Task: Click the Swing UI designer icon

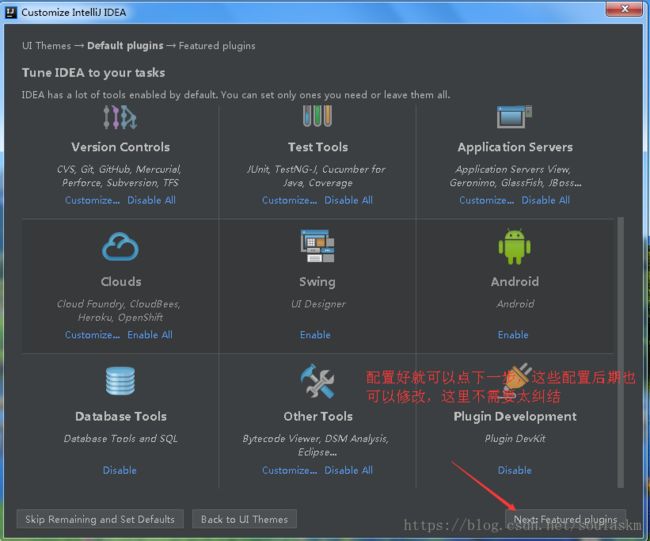Action: click(x=318, y=246)
